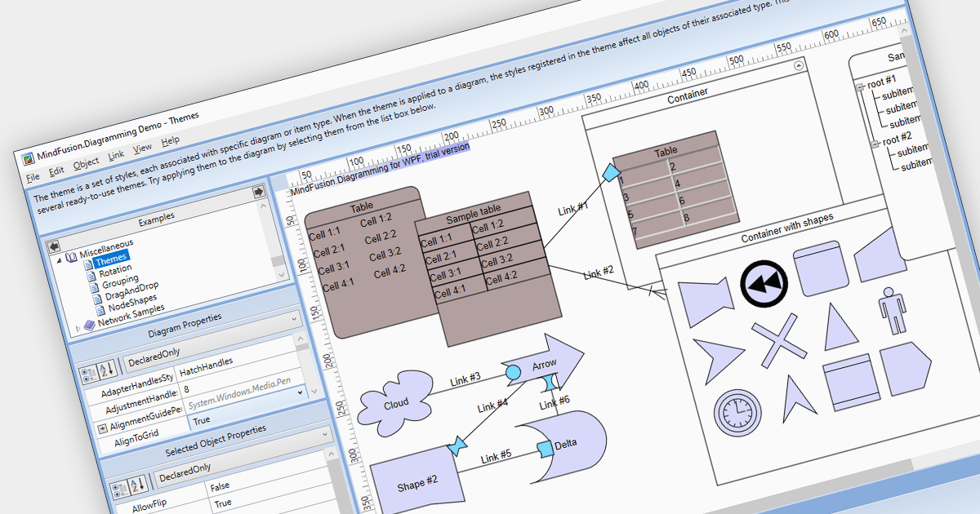The image size is (980, 514).
Task: Click Cell 2:2 in the Sample table
Action: (x=491, y=242)
